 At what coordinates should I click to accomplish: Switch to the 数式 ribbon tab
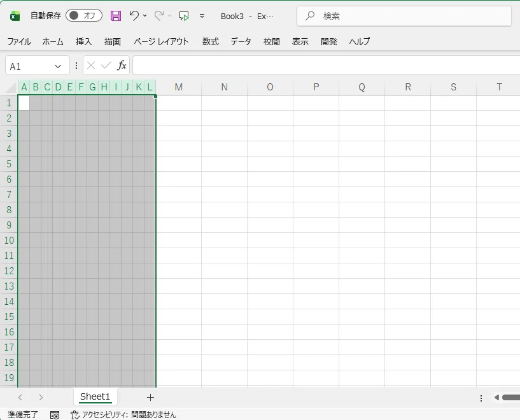click(210, 41)
